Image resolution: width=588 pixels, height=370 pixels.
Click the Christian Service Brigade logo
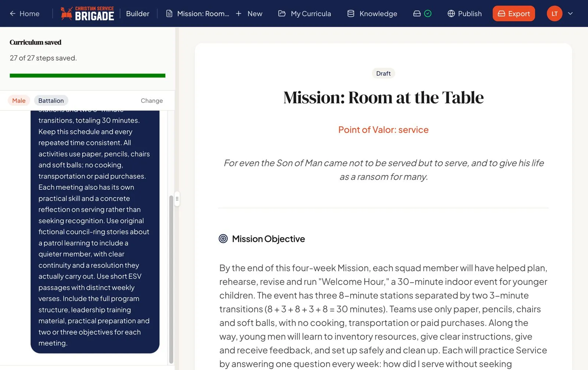(x=87, y=14)
